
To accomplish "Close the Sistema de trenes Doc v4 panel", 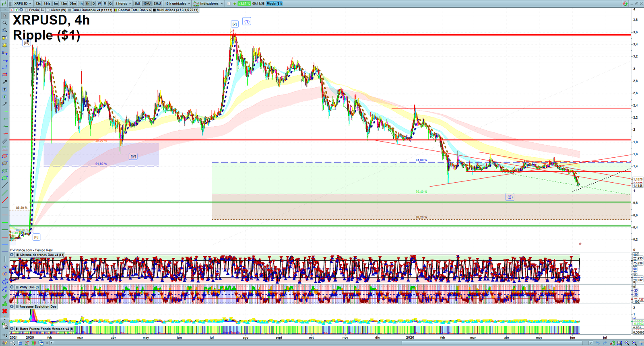I will click(x=12, y=255).
